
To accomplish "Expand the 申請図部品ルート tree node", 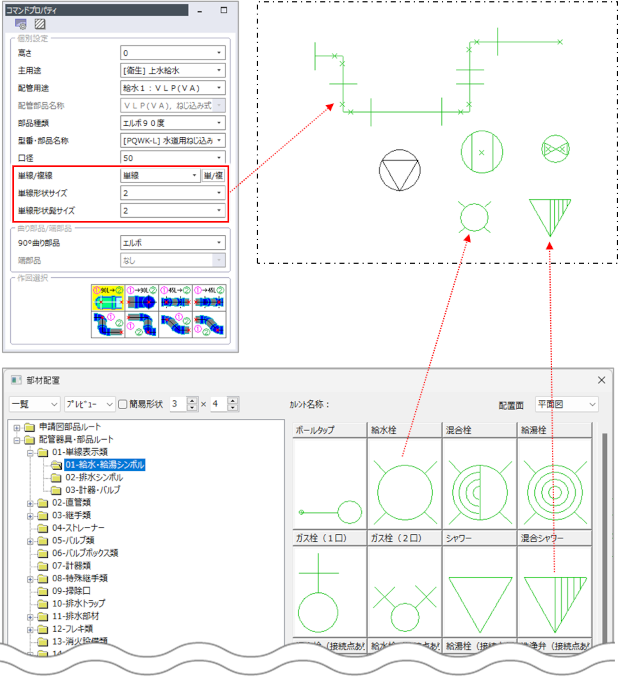I will point(17,427).
